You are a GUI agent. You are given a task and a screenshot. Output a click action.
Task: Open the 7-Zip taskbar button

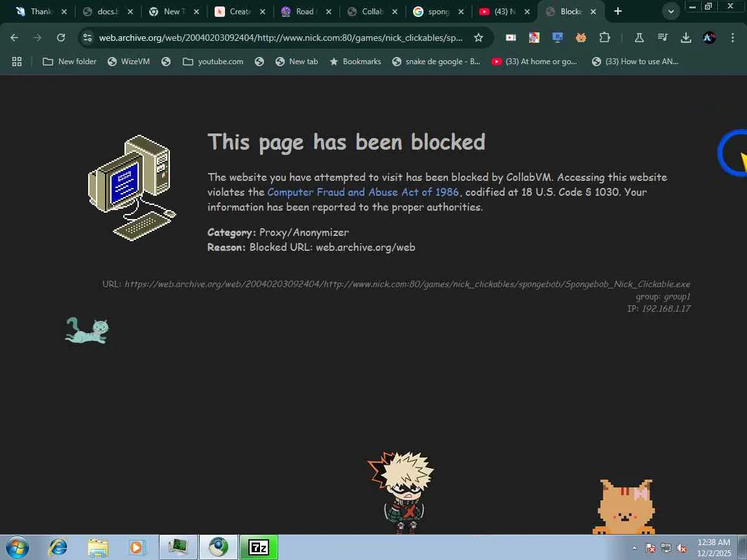pyautogui.click(x=259, y=547)
